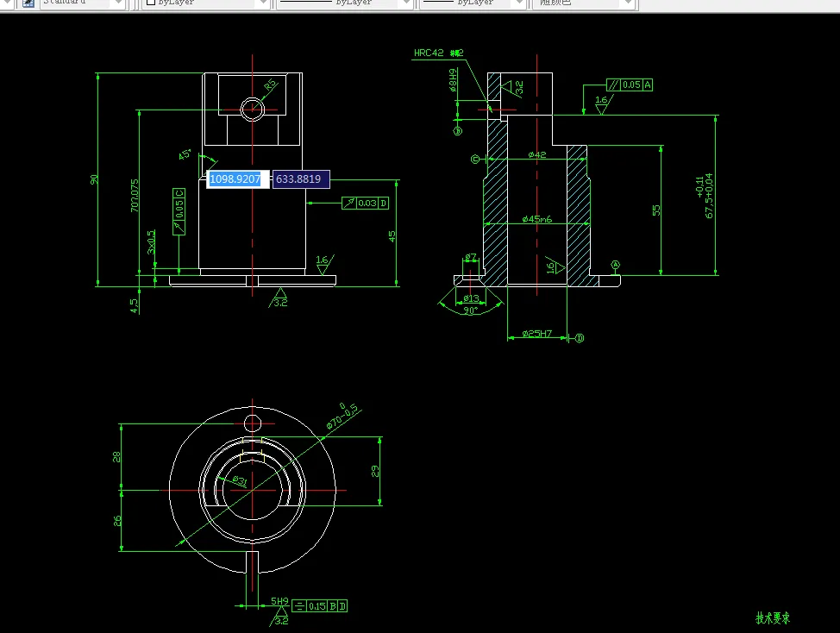Select the vertical tolerance frame 0.05 C
This screenshot has height=633, width=840.
pos(179,211)
